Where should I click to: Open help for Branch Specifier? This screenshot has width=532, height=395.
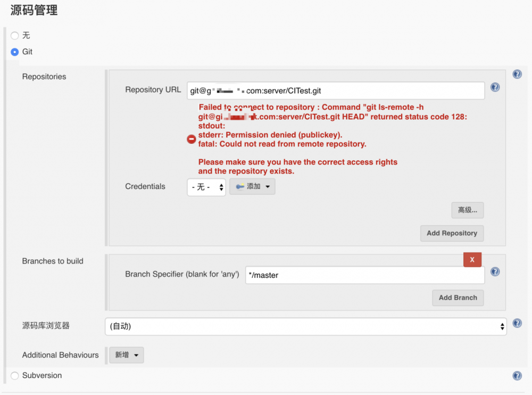pyautogui.click(x=495, y=271)
